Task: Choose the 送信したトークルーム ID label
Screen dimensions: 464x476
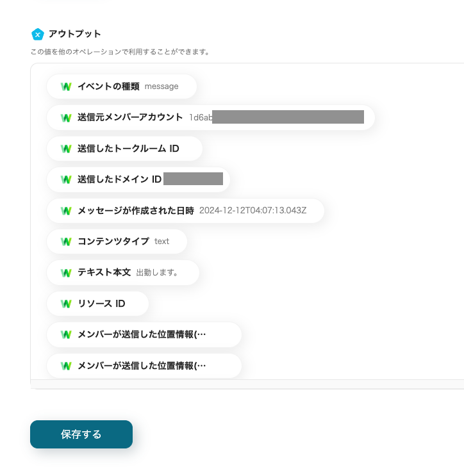Action: 128,149
